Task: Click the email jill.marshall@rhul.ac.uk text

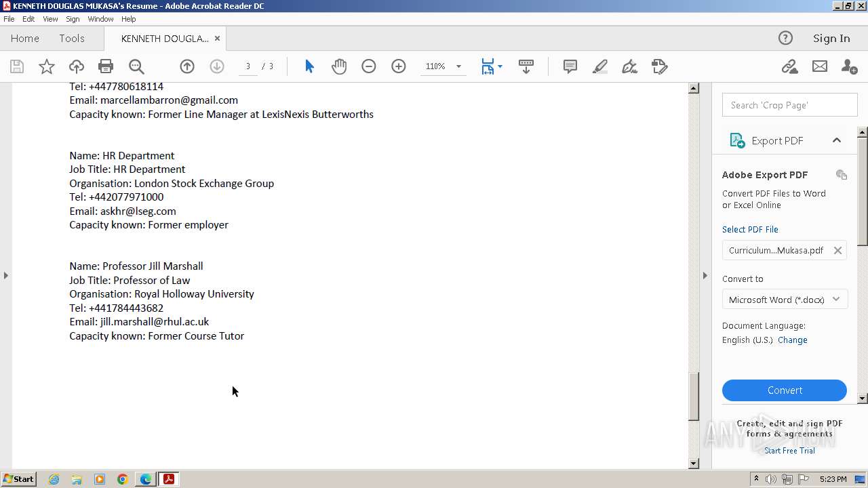Action: pyautogui.click(x=155, y=322)
